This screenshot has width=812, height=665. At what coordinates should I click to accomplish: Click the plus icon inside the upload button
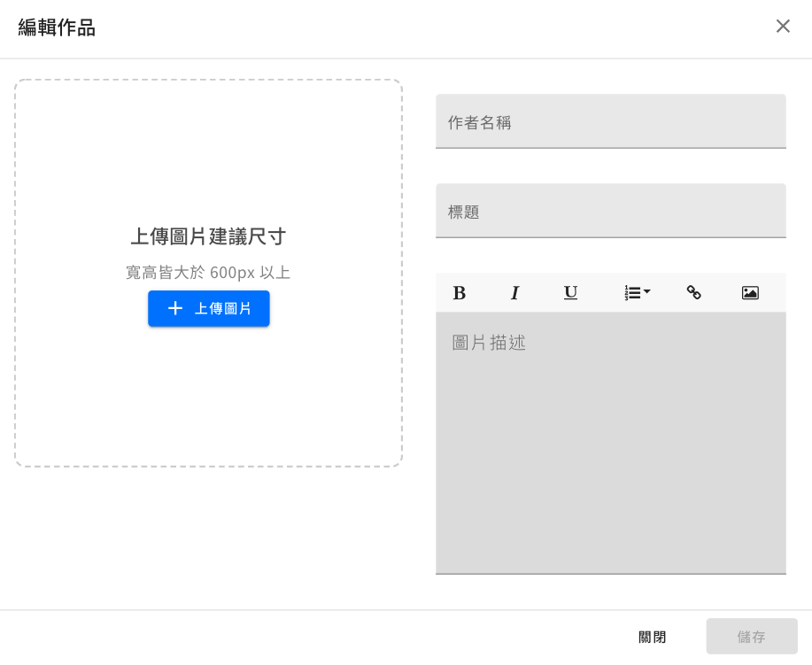(x=175, y=308)
